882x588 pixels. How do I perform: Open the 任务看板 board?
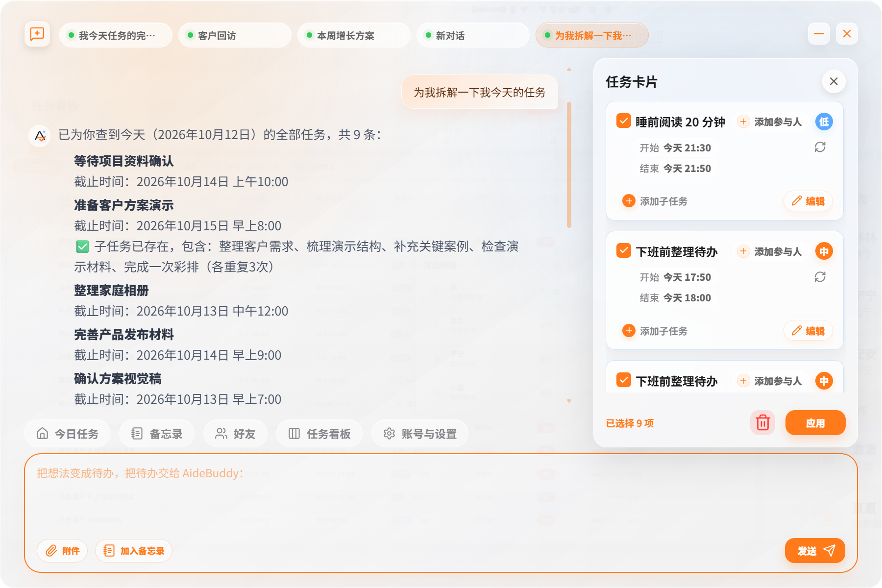pyautogui.click(x=319, y=434)
